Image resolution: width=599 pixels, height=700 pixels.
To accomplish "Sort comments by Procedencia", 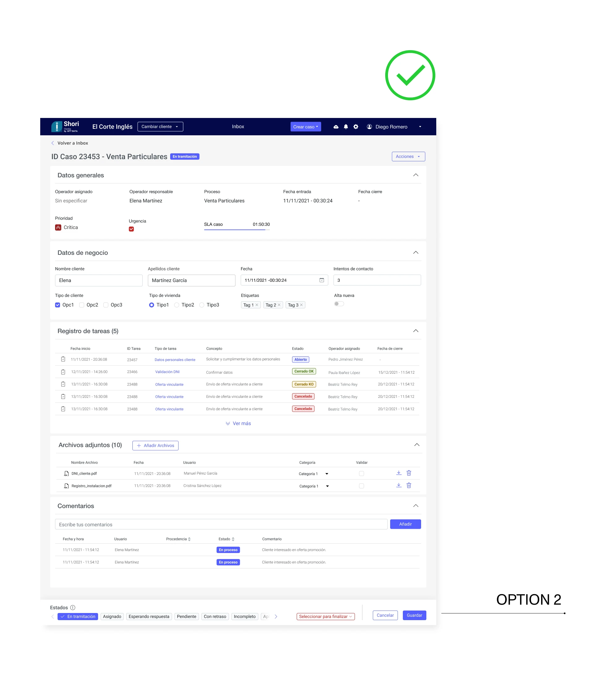I will [x=189, y=539].
